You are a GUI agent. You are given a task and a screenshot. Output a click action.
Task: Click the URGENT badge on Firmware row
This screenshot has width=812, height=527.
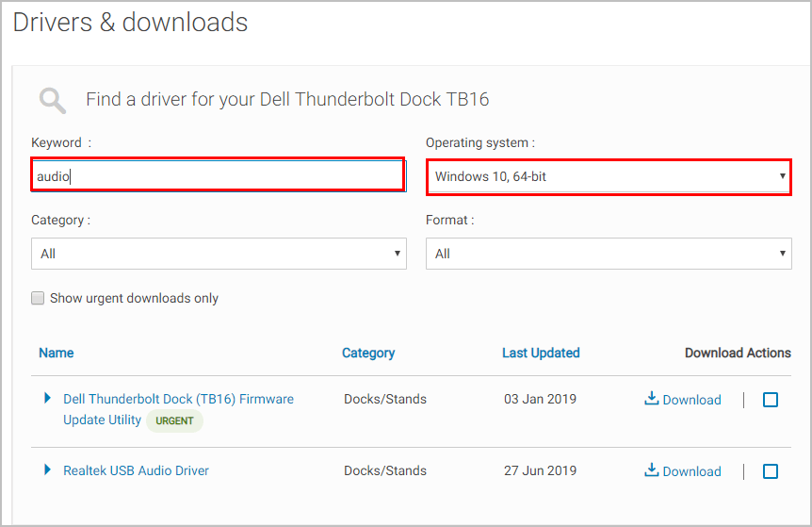pyautogui.click(x=174, y=420)
